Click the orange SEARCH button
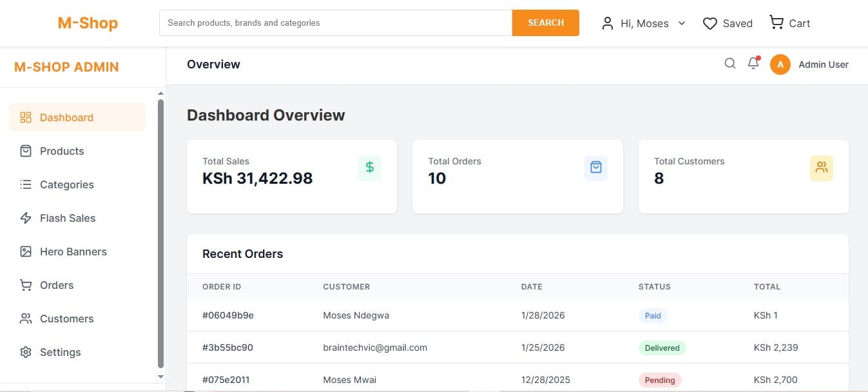This screenshot has width=868, height=392. [545, 22]
